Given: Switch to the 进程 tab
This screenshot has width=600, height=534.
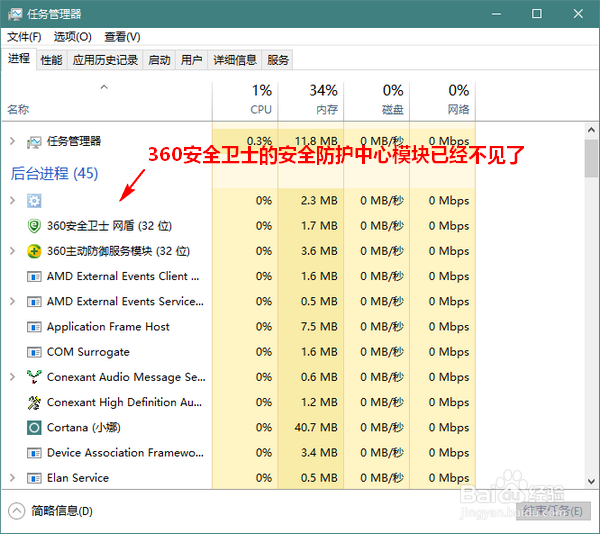Looking at the screenshot, I should click(19, 59).
